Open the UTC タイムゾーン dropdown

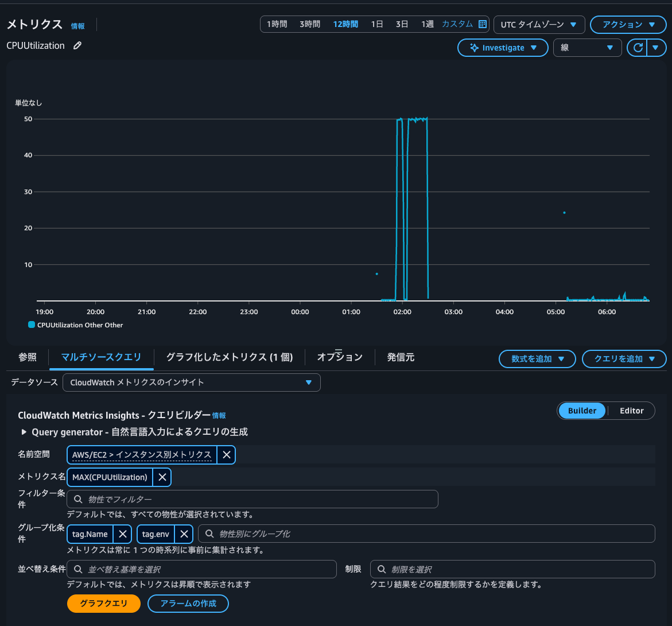pyautogui.click(x=539, y=25)
